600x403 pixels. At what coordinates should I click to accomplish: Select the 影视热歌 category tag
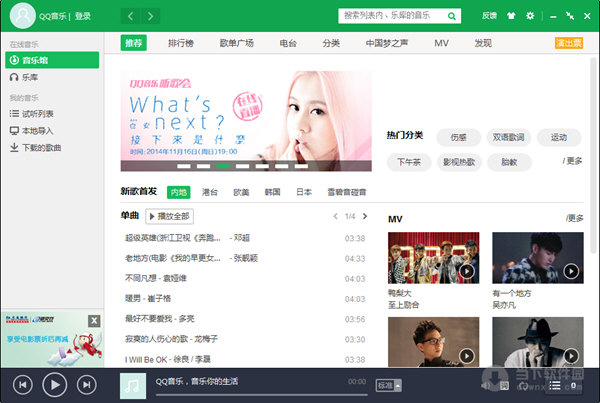[458, 162]
